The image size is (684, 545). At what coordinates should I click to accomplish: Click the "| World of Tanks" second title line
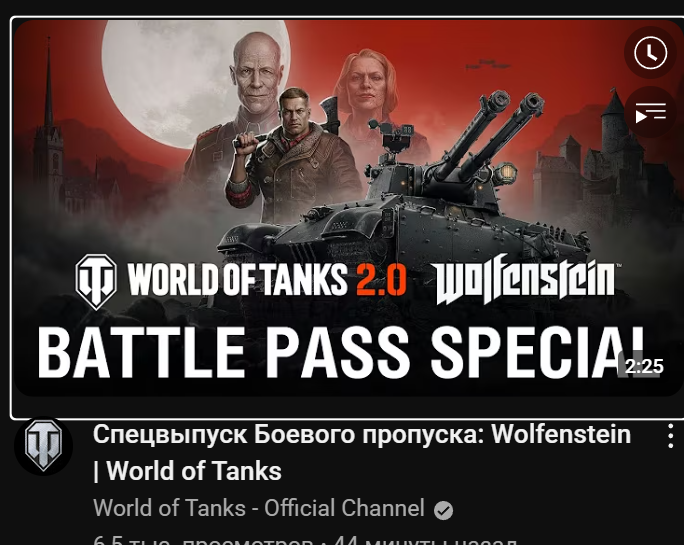pos(188,471)
